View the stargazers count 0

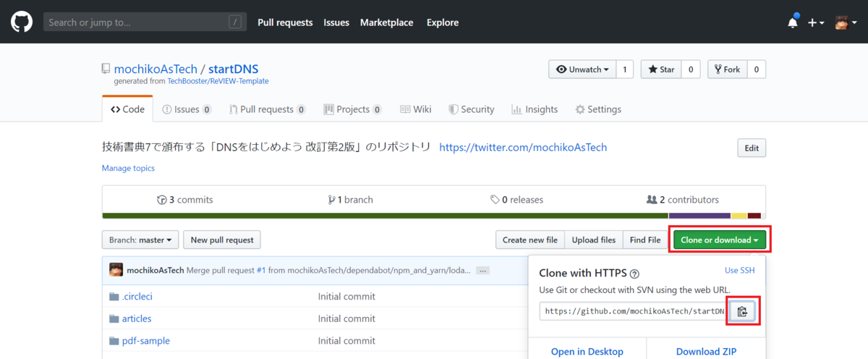tap(691, 69)
